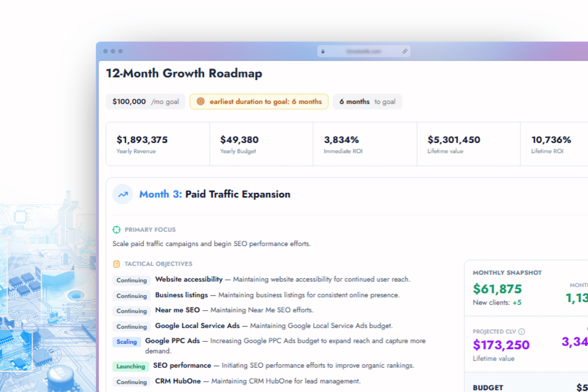Click the lock icon in the address bar
The image size is (588, 392).
pos(323,51)
